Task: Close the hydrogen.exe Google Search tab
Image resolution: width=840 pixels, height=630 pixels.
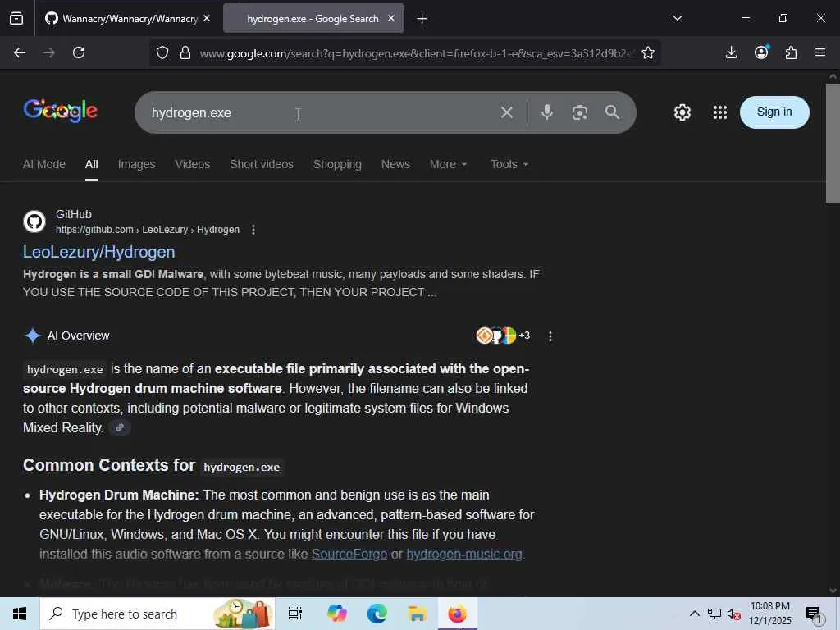Action: [391, 18]
